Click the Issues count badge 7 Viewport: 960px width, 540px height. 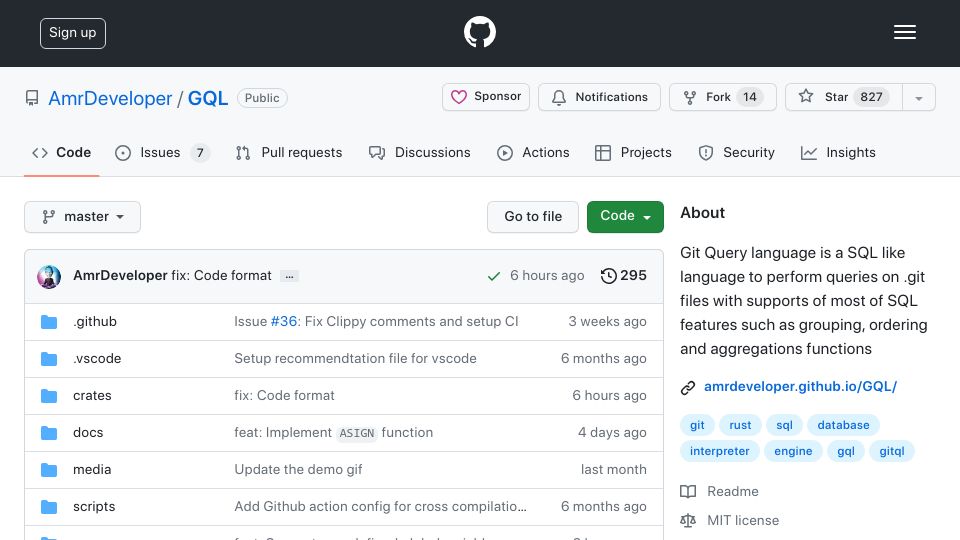[200, 152]
